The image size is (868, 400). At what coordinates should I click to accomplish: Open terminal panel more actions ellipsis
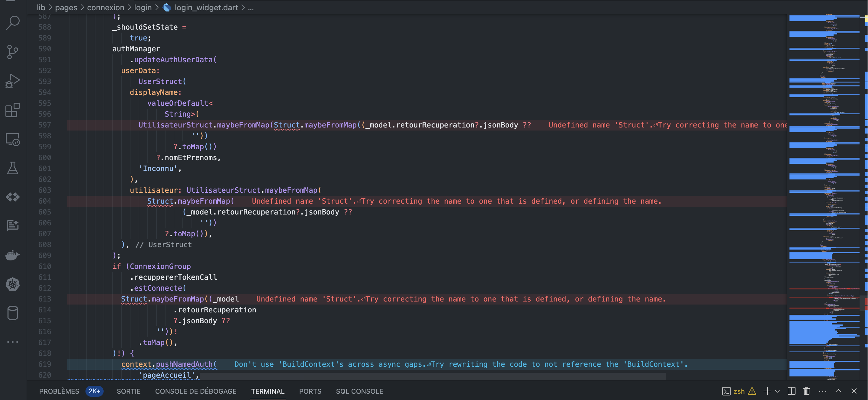point(822,391)
